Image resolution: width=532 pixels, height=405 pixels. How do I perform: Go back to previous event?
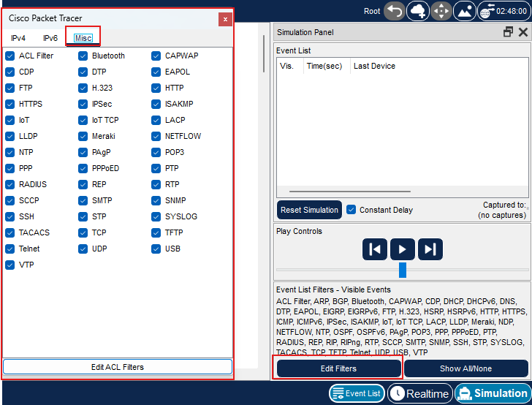375,249
